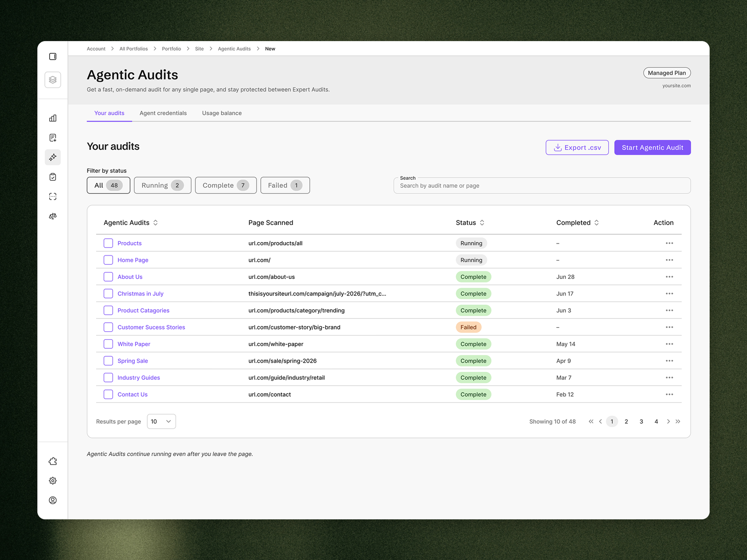Switch to the Agent credentials tab

[163, 113]
